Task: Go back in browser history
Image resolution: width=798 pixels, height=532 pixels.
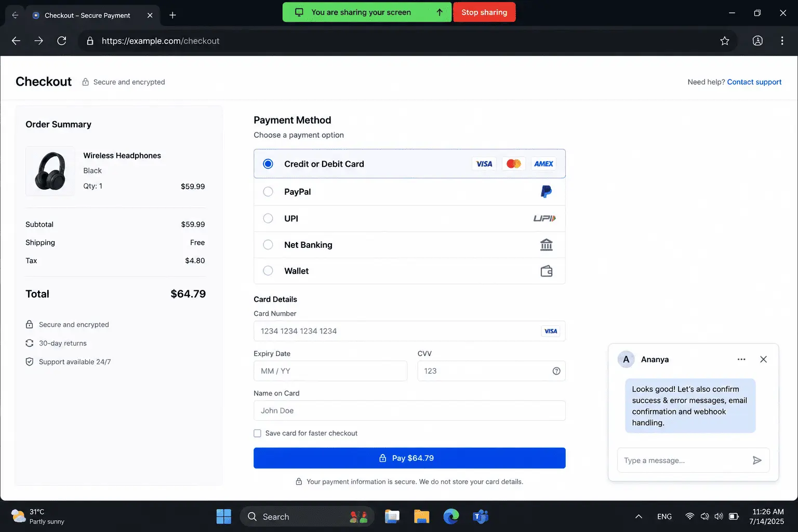Action: tap(16, 41)
